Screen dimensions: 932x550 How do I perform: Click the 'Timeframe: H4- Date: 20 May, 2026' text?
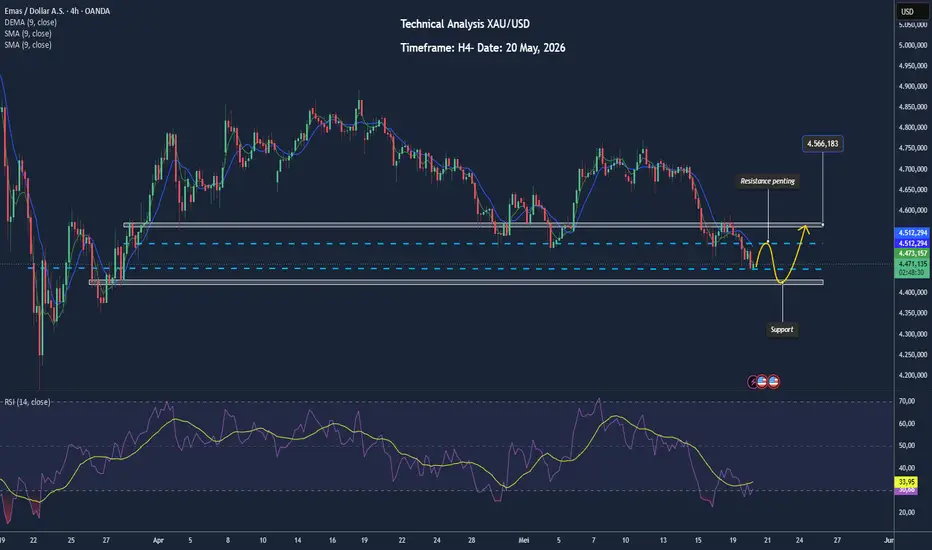coord(483,48)
